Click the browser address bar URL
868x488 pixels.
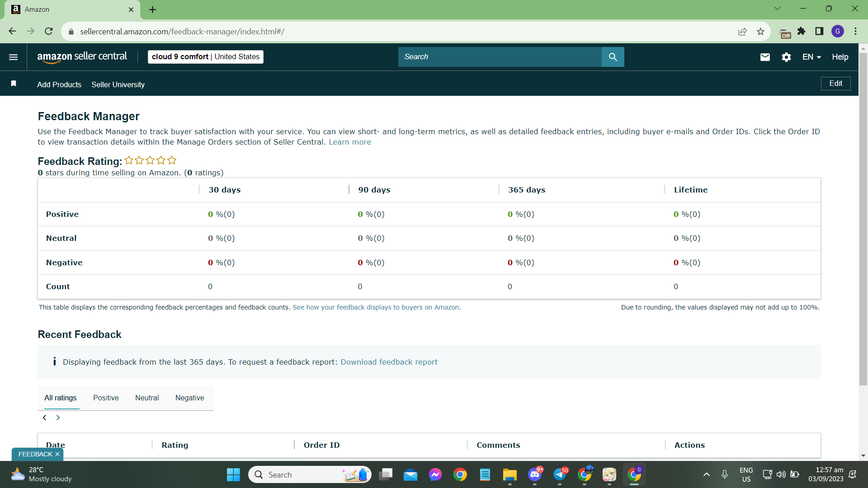click(x=182, y=32)
